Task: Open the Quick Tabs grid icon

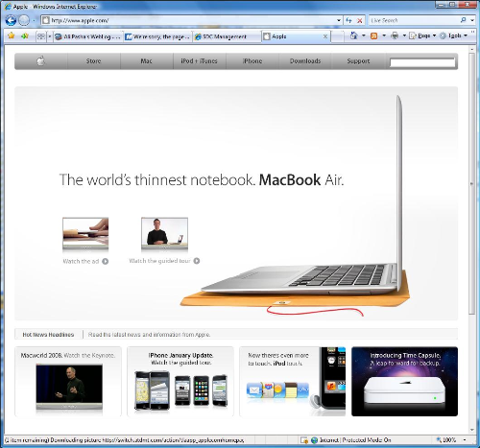Action: click(x=41, y=36)
